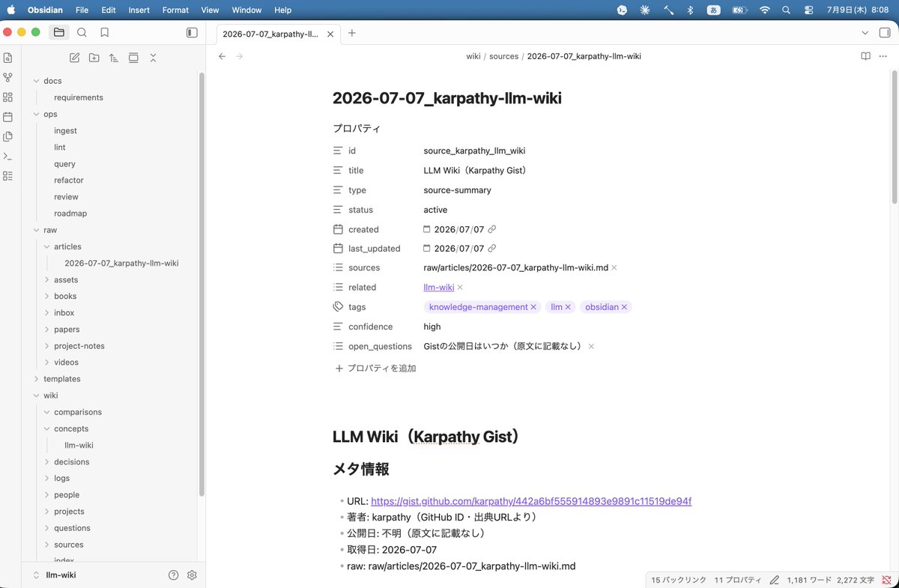The width and height of the screenshot is (899, 588).
Task: Open note more-options ellipsis menu
Action: [885, 56]
